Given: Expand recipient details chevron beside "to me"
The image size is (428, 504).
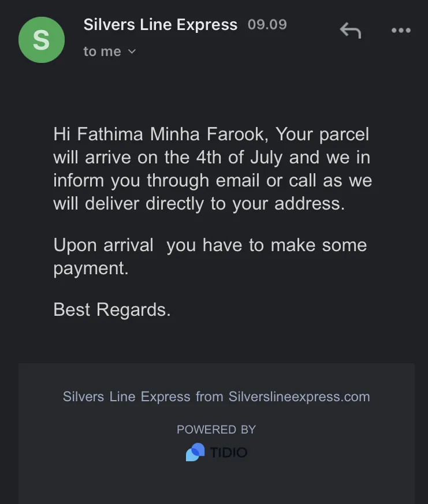Looking at the screenshot, I should pyautogui.click(x=132, y=51).
